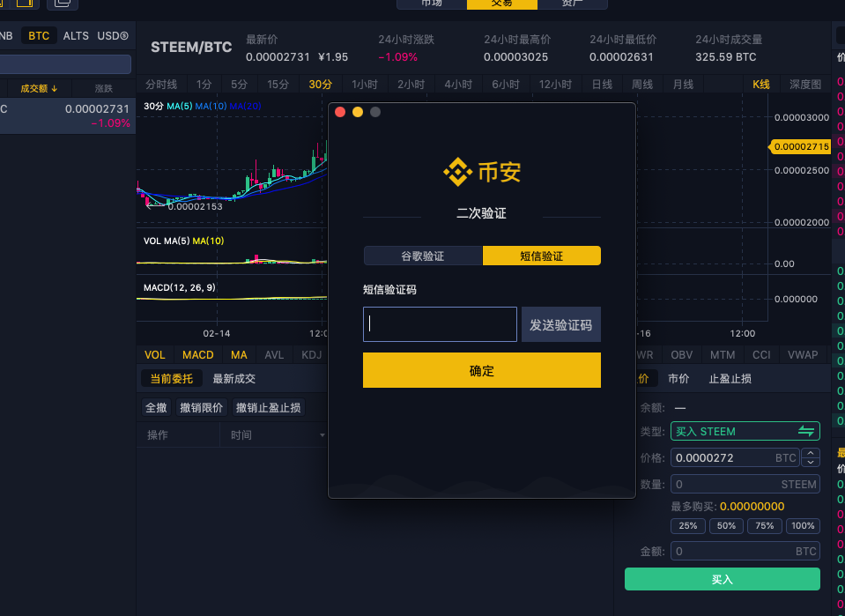Set chart interval to 1小时
845x616 pixels.
(x=365, y=85)
